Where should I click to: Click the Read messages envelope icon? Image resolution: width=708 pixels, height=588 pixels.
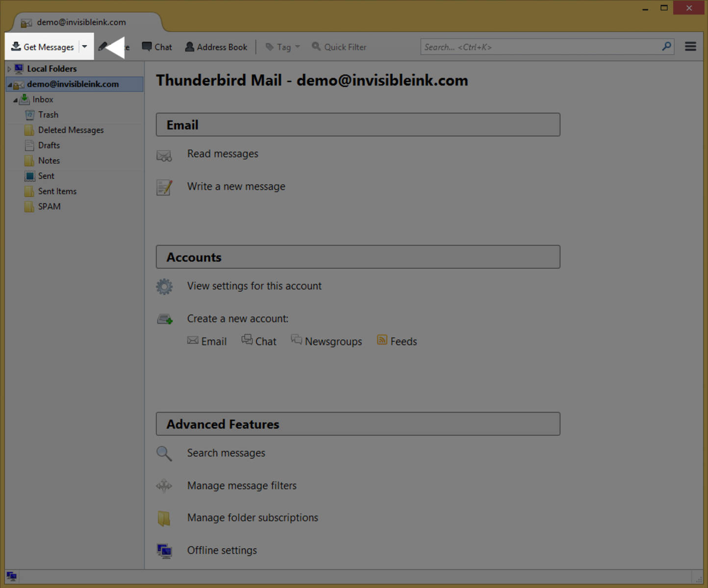pos(164,156)
